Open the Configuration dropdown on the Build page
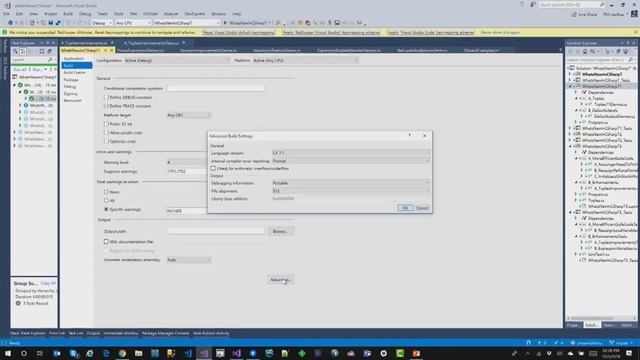 176,60
